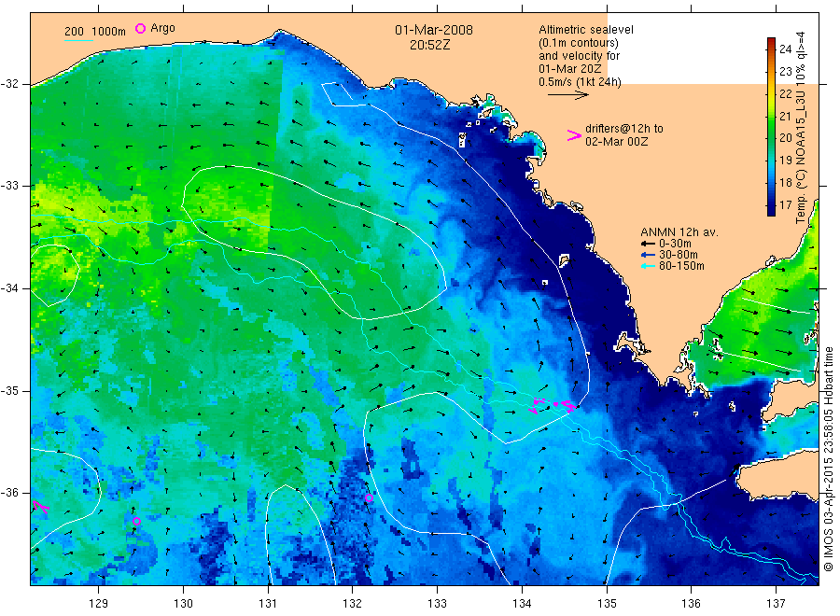Click the 136 longitude axis label
Image resolution: width=840 pixels, height=616 pixels.
[691, 604]
